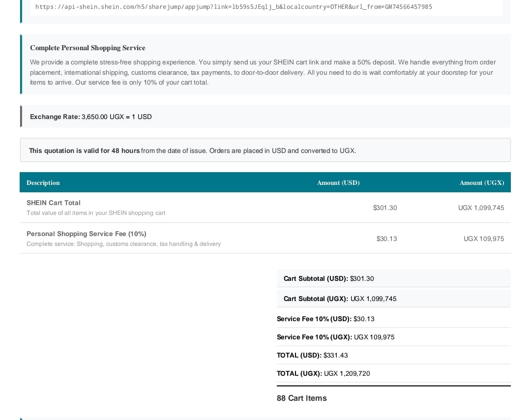
Task: Click the Description column header
Action: tap(43, 182)
